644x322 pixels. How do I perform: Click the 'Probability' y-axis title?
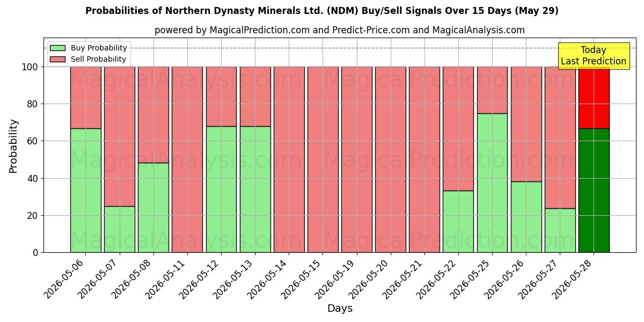(13, 146)
